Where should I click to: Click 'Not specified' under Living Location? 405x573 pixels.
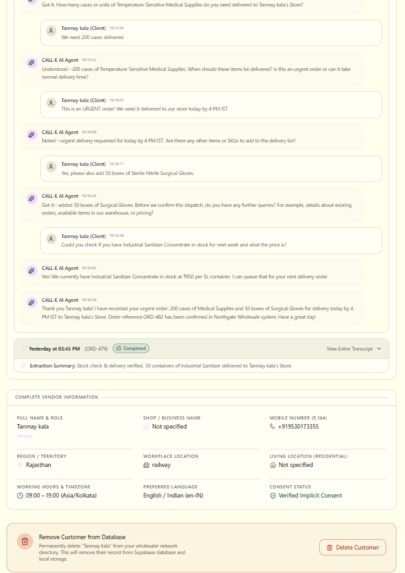click(296, 465)
